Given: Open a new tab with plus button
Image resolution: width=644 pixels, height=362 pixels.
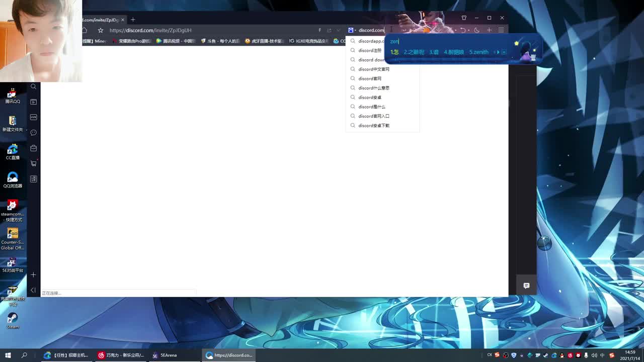Looking at the screenshot, I should click(133, 20).
